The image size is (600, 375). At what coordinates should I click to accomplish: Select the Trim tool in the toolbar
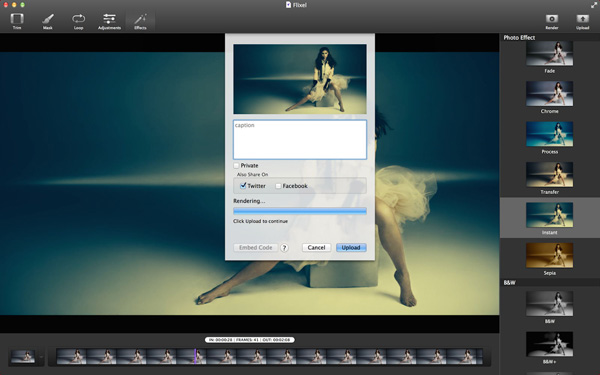pos(17,21)
